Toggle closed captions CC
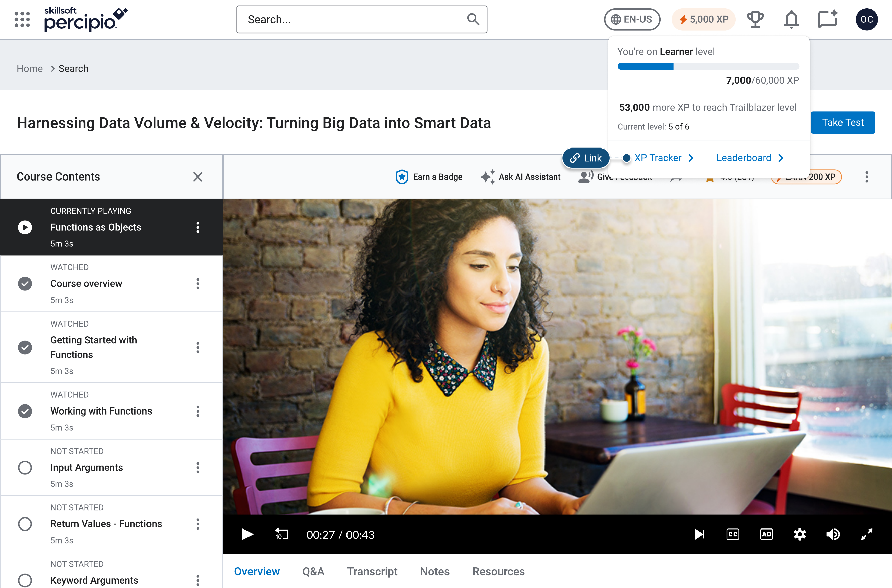The width and height of the screenshot is (892, 588). 732,534
